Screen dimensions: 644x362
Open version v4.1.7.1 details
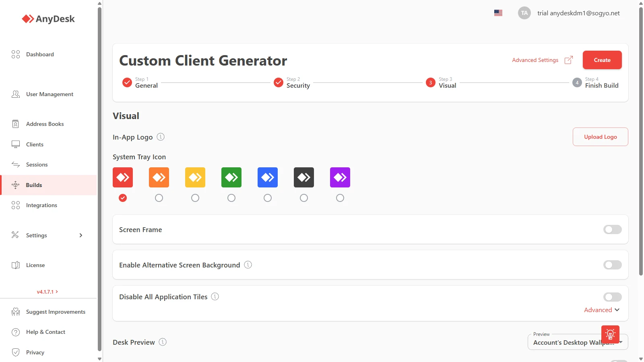tap(47, 292)
